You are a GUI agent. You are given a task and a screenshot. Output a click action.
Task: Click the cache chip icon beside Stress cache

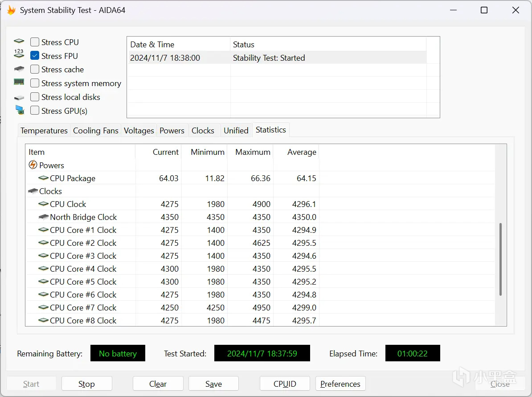click(19, 69)
